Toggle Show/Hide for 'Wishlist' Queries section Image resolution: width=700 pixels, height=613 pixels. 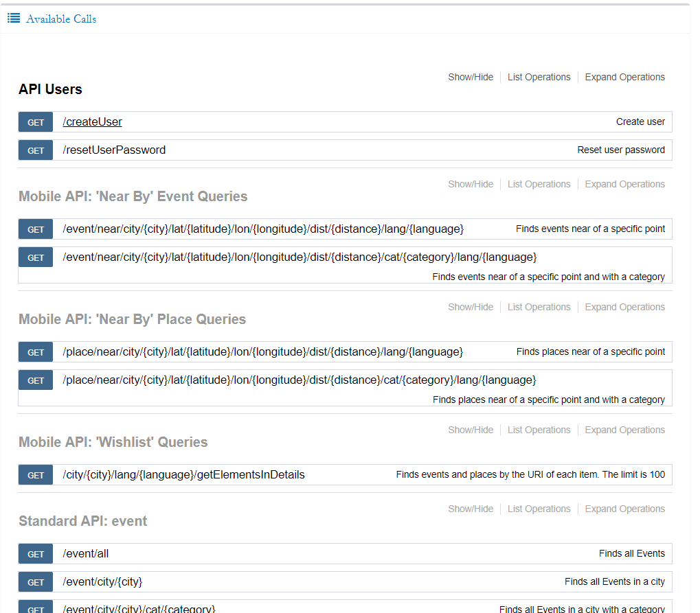[x=471, y=430]
